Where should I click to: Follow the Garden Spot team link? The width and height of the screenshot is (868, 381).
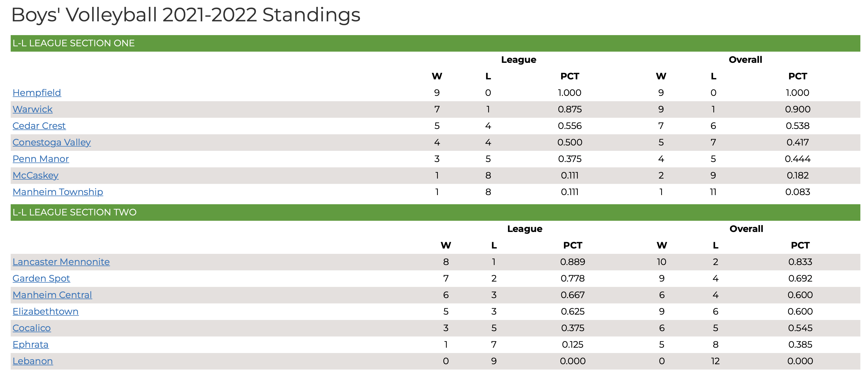(41, 278)
